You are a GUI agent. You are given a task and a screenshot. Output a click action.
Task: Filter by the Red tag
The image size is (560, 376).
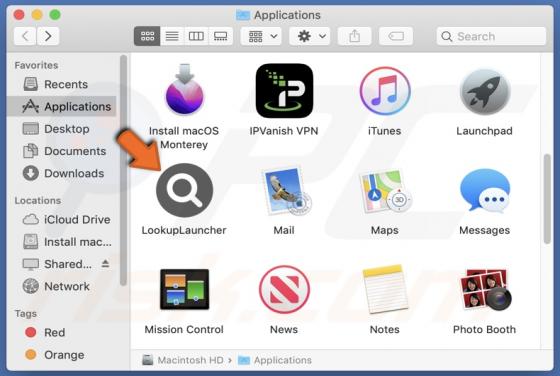click(61, 332)
